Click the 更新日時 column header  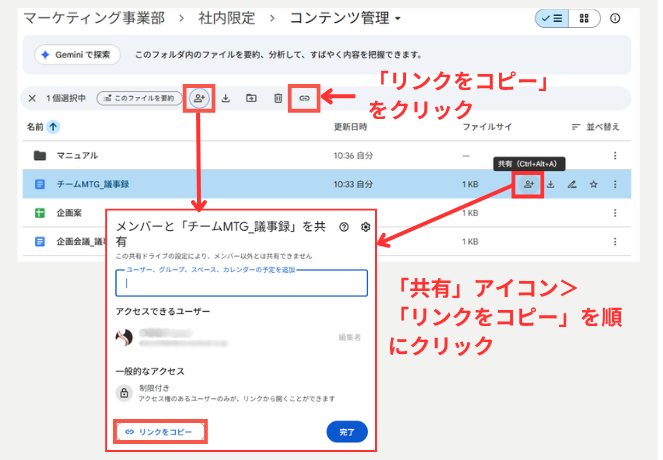(x=351, y=127)
